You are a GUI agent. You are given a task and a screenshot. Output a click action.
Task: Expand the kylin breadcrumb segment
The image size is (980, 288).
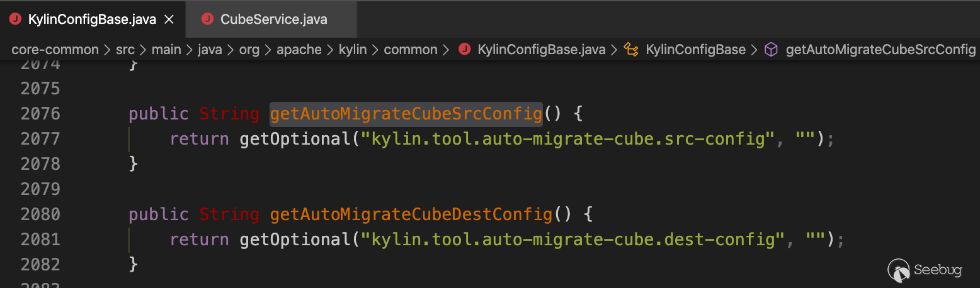(x=352, y=50)
